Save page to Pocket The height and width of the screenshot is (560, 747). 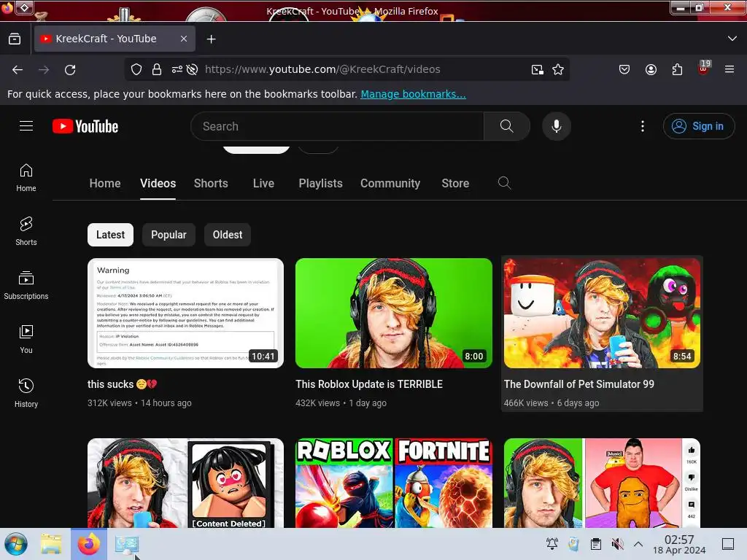[x=624, y=69]
